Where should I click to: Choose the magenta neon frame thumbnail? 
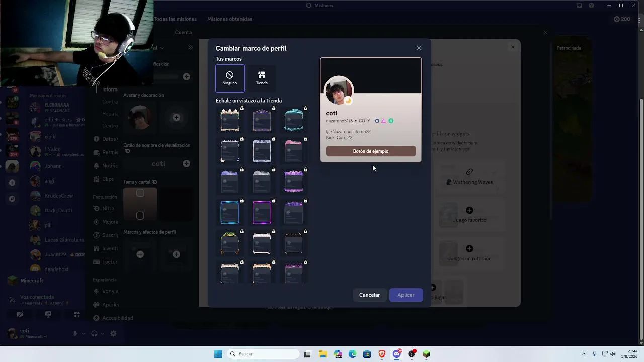point(262,213)
